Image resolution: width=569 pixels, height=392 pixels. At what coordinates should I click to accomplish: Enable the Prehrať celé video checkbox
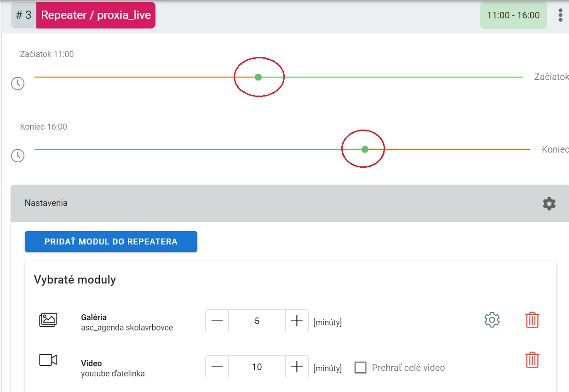(x=361, y=368)
